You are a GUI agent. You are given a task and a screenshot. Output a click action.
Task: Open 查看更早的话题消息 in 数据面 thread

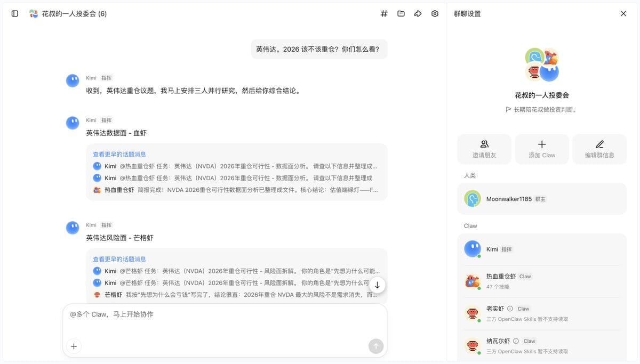tap(119, 154)
